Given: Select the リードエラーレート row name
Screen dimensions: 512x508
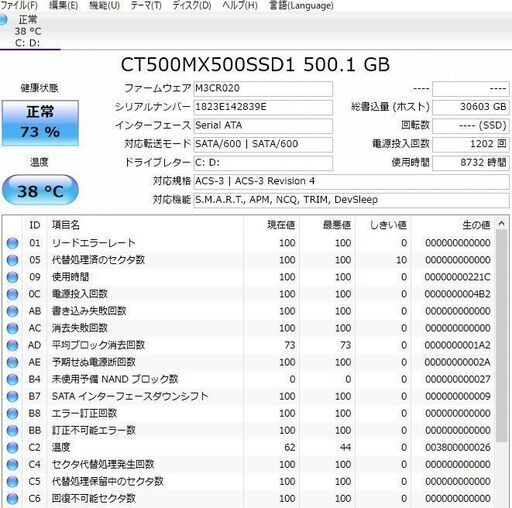Looking at the screenshot, I should pos(94,243).
